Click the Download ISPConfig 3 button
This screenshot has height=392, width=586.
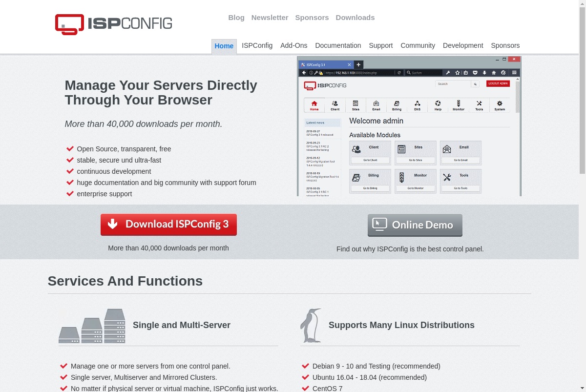coord(168,225)
